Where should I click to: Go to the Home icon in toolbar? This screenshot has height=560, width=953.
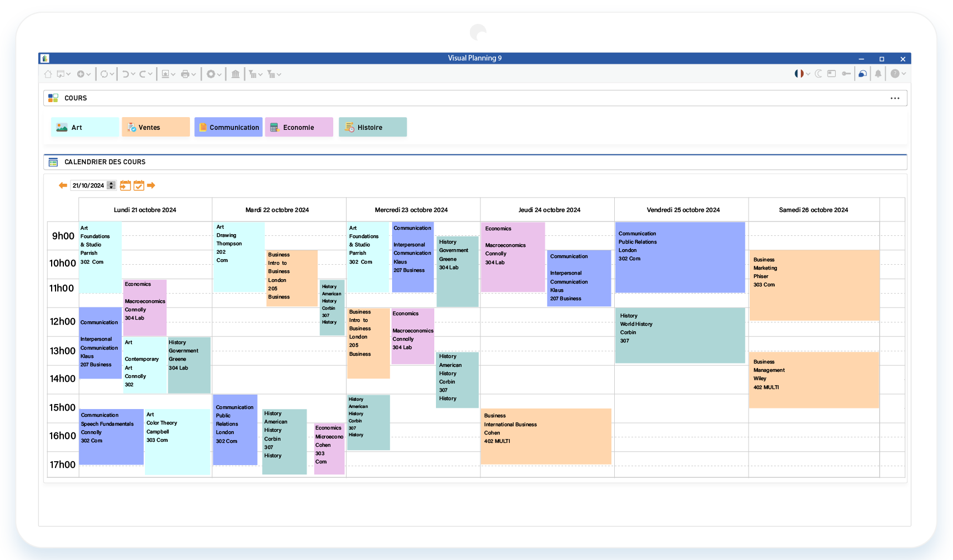click(x=48, y=74)
